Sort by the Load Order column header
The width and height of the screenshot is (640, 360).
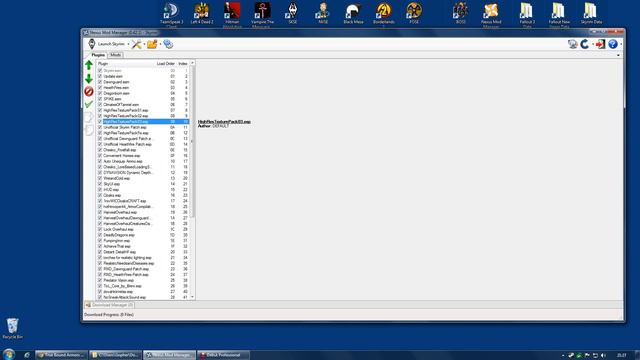tap(166, 64)
